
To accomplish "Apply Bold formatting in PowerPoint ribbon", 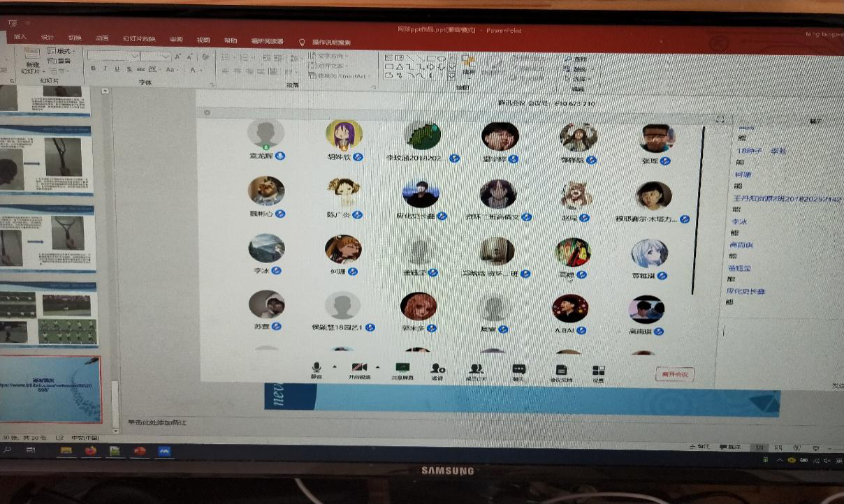I will tap(93, 69).
